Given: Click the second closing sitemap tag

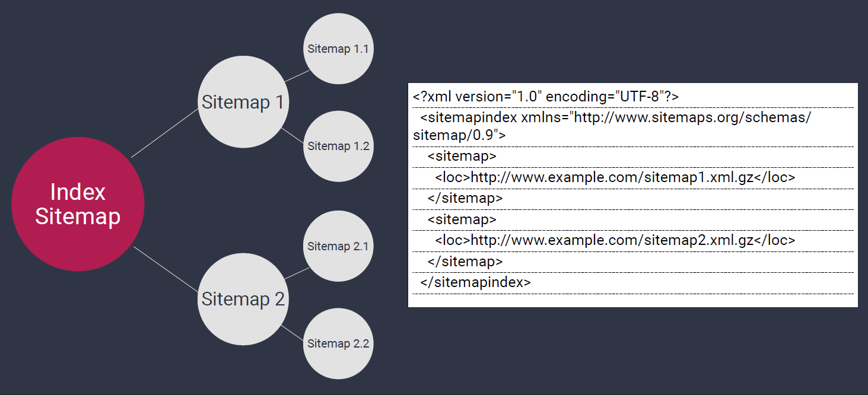Looking at the screenshot, I should pyautogui.click(x=465, y=261).
